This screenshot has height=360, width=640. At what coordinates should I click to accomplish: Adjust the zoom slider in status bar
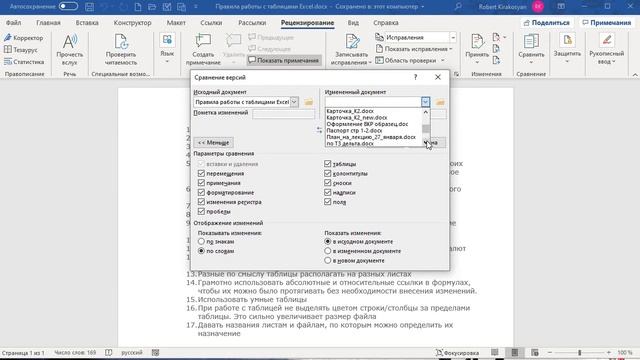(579, 353)
